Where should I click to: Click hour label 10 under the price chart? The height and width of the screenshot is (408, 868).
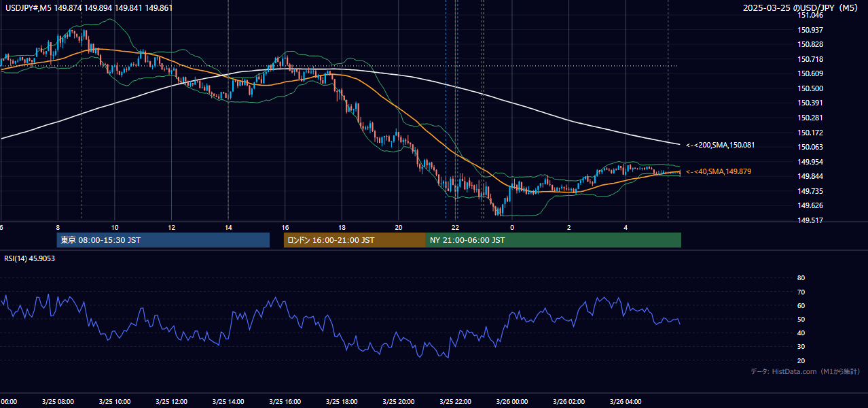pos(115,227)
